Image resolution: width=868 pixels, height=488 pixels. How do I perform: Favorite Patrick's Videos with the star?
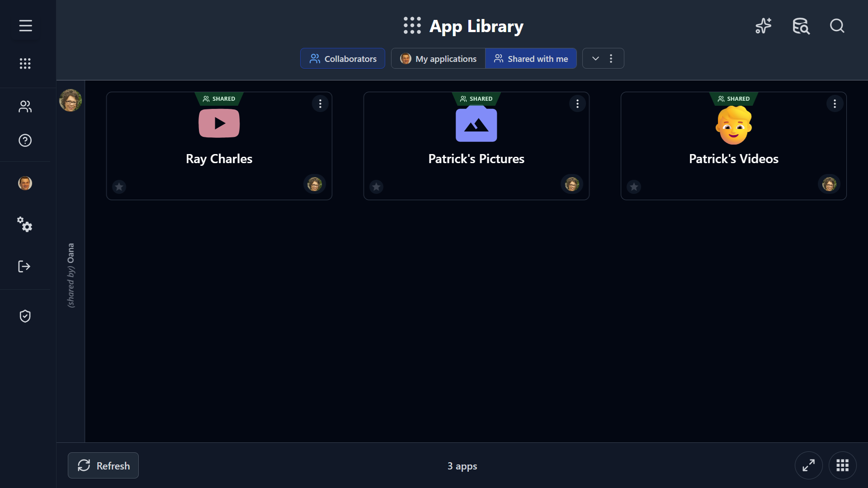634,187
